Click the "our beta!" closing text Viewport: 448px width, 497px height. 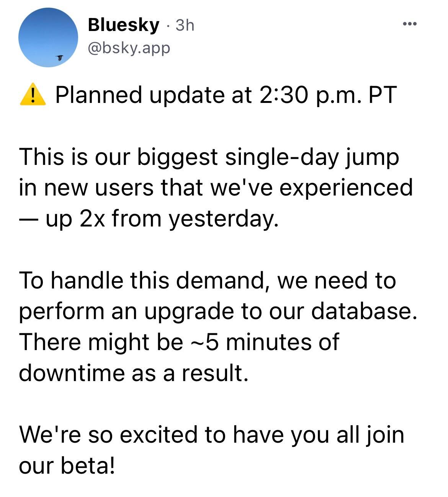tap(67, 466)
